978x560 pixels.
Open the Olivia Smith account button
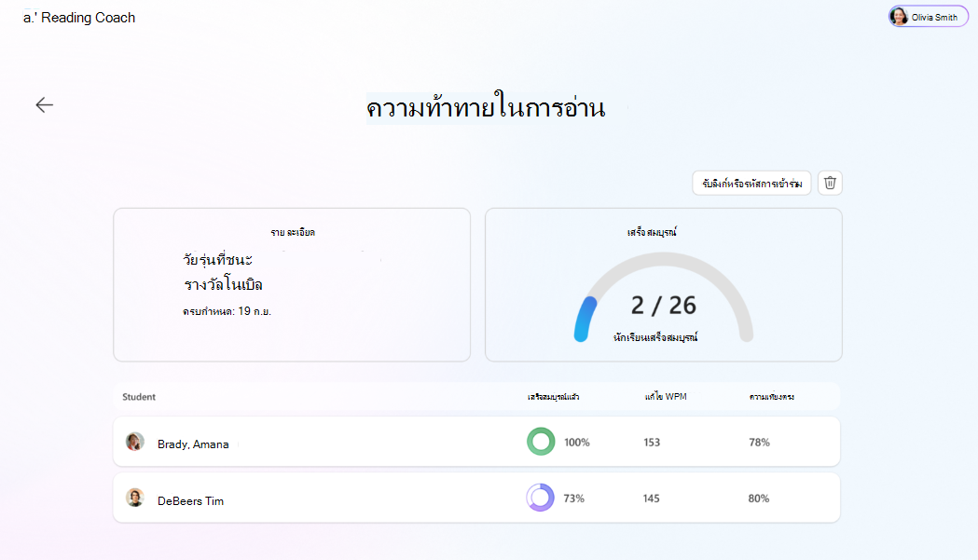point(928,17)
